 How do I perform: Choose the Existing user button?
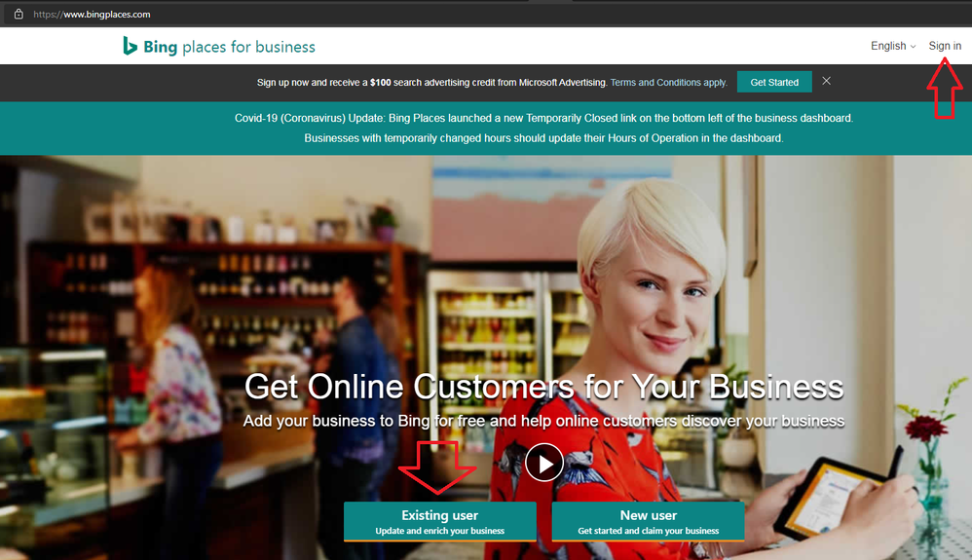[439, 522]
